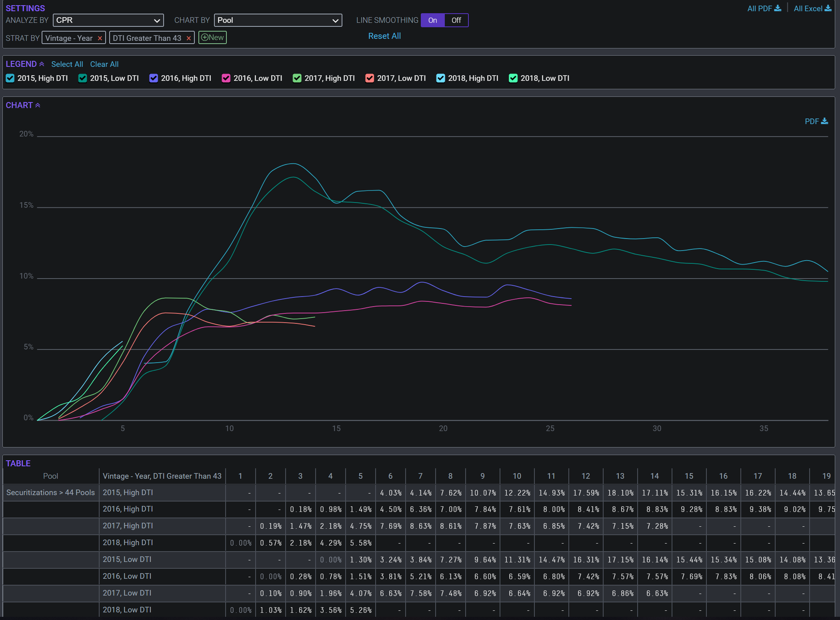
Task: Uncheck 2015, High DTI legend checkbox
Action: coord(10,78)
